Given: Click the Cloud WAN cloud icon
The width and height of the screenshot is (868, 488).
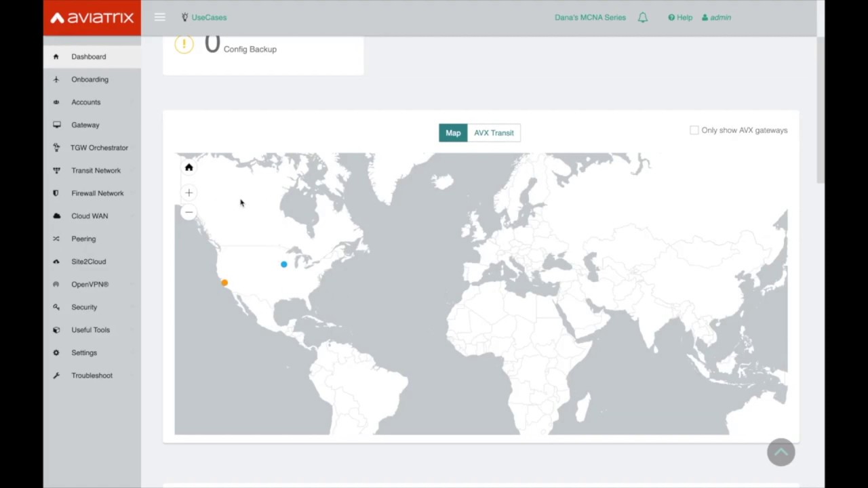Looking at the screenshot, I should coord(56,216).
